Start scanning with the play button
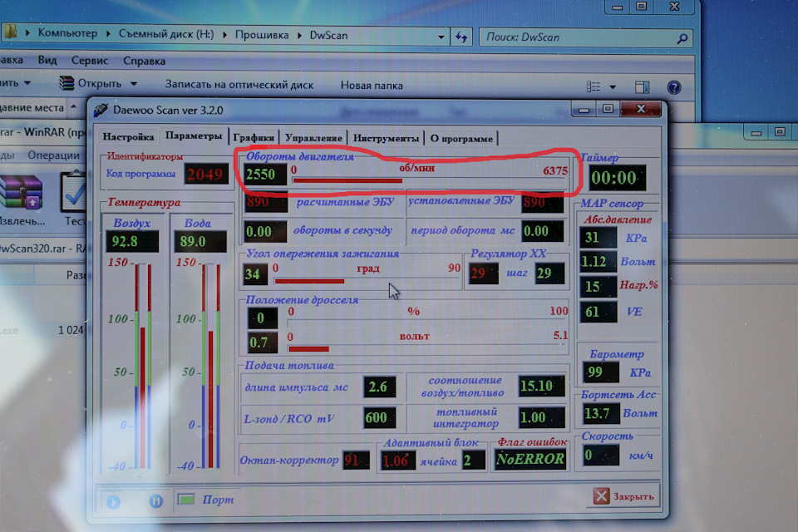Image resolution: width=798 pixels, height=532 pixels. point(114,502)
